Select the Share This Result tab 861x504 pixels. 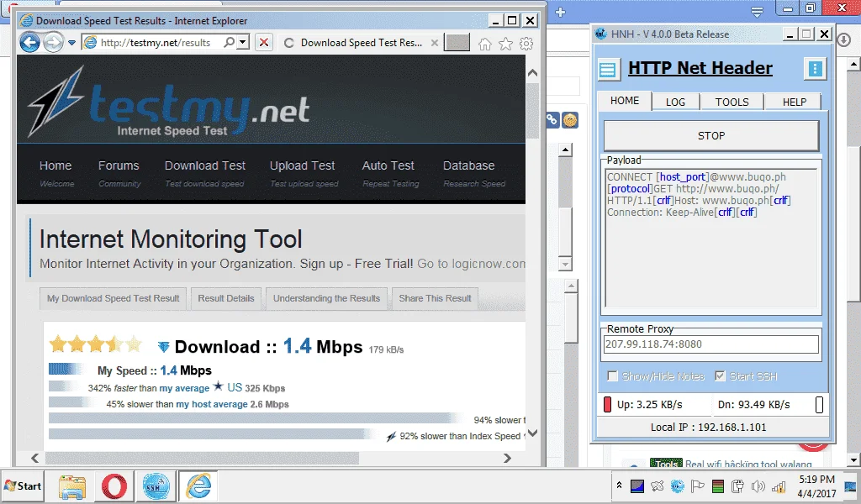point(435,298)
